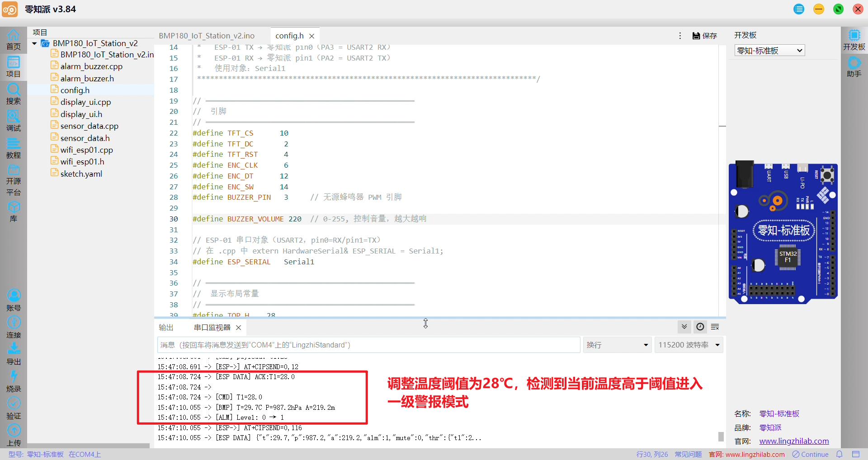This screenshot has height=460, width=868.
Task: Click the 零知-标准板 board image
Action: pyautogui.click(x=783, y=232)
